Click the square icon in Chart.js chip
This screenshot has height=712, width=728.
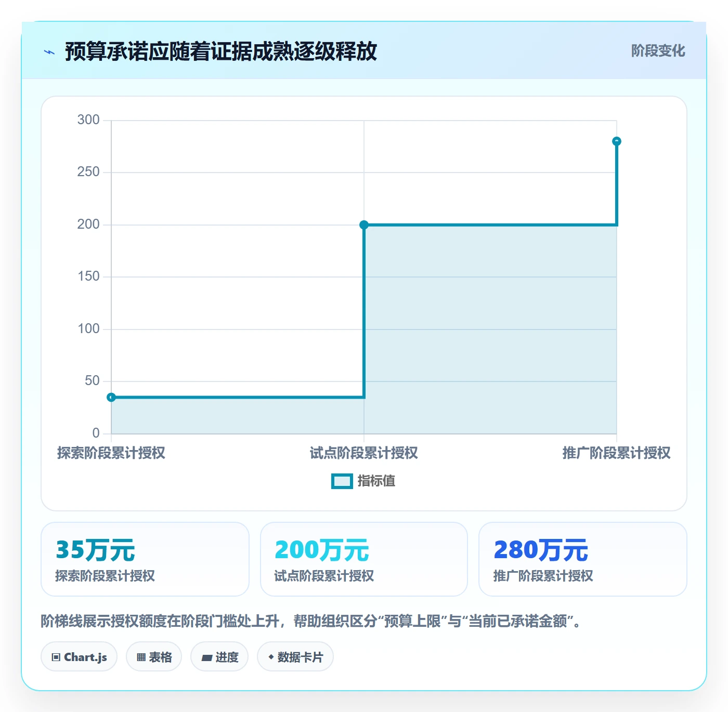(x=56, y=657)
